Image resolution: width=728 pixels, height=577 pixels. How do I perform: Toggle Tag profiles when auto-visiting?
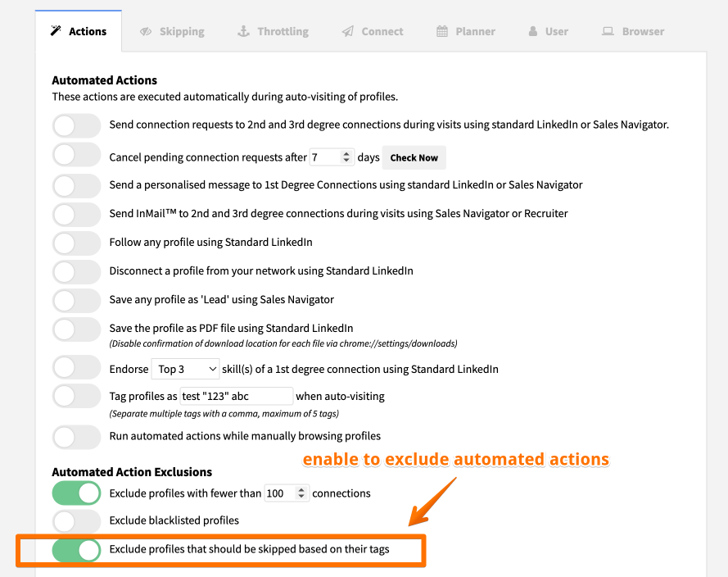point(77,396)
